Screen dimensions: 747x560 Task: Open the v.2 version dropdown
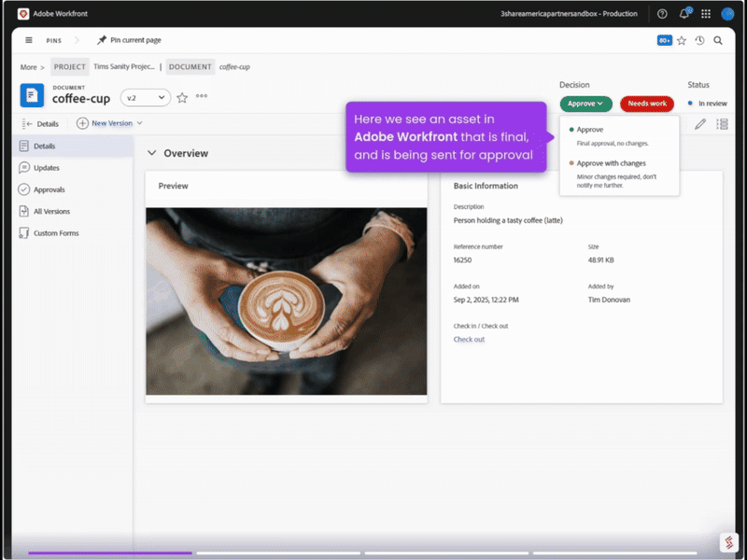point(146,98)
